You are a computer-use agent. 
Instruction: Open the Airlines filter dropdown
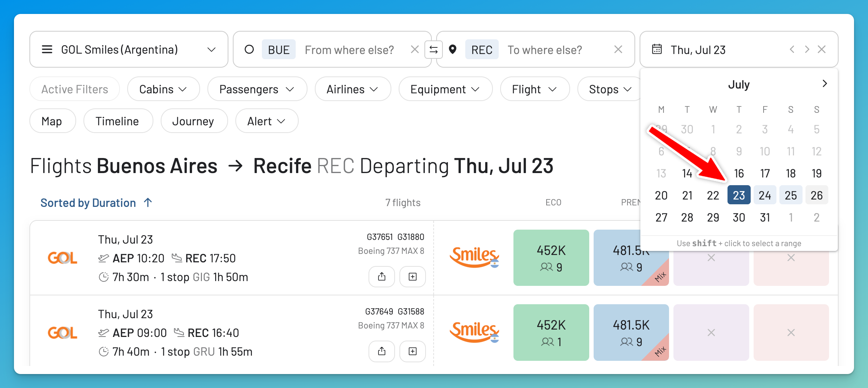tap(353, 89)
